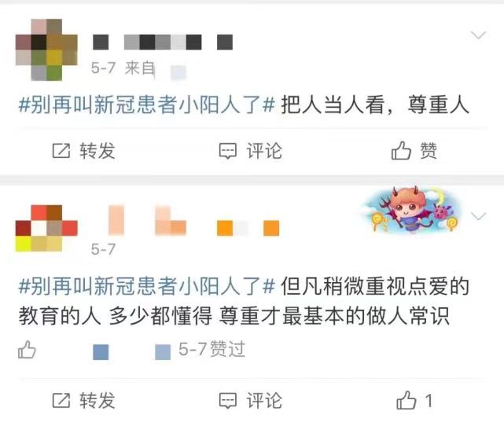Like the first post with thumbs-up icon
This screenshot has height=422, width=504.
[x=401, y=150]
